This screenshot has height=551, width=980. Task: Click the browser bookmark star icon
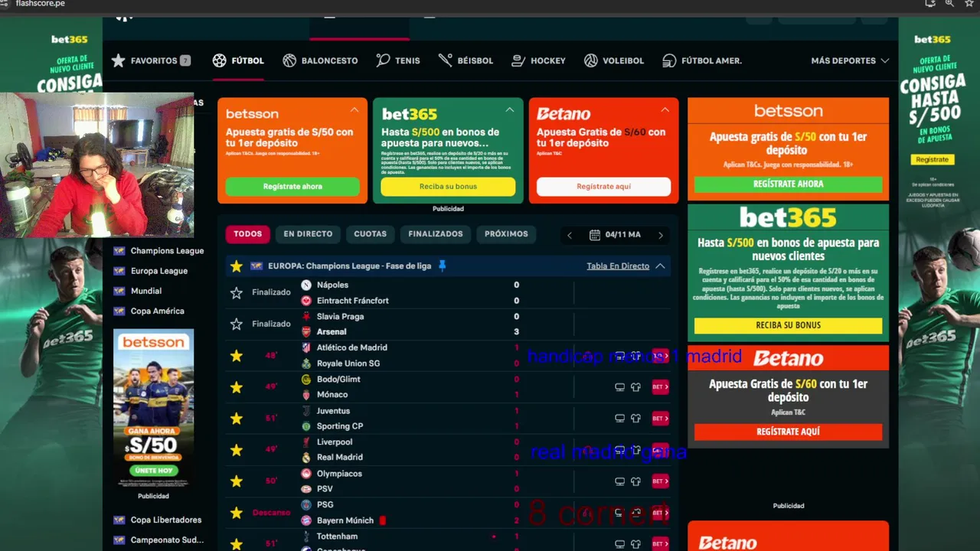pos(968,3)
